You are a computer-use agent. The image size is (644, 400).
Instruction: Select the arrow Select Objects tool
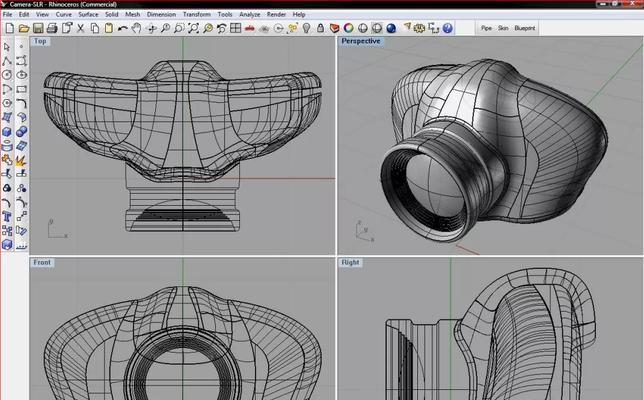[7, 47]
